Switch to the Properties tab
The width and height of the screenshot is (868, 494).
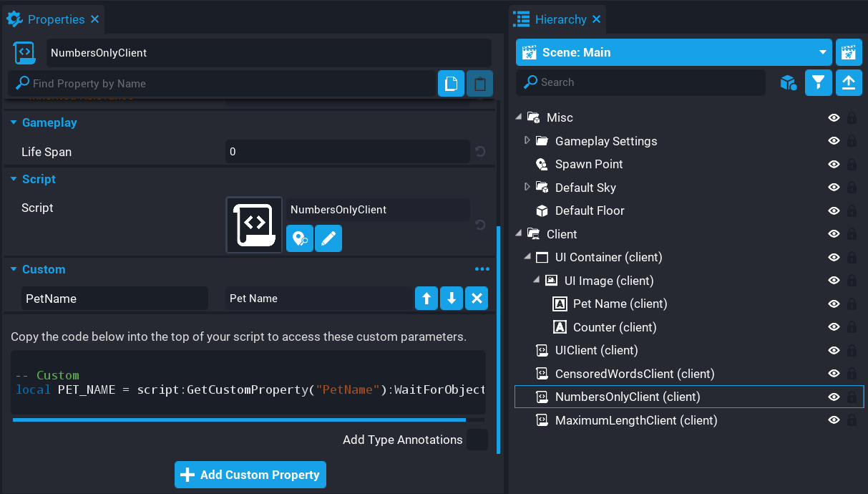click(56, 19)
